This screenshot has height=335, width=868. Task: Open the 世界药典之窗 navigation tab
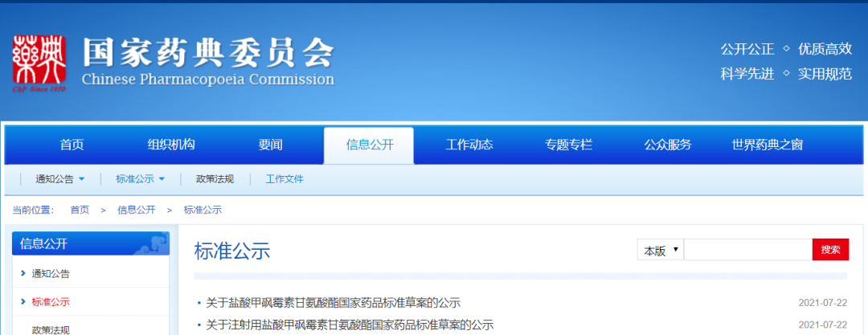(x=767, y=145)
